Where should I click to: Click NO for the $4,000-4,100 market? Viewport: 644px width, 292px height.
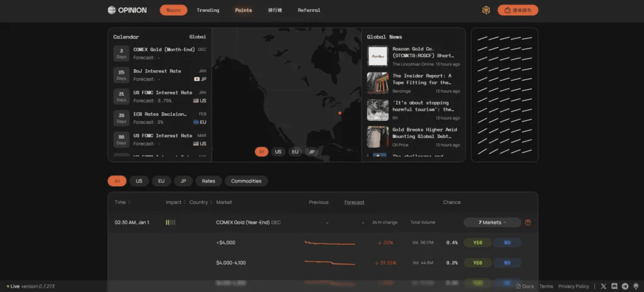[x=508, y=263]
